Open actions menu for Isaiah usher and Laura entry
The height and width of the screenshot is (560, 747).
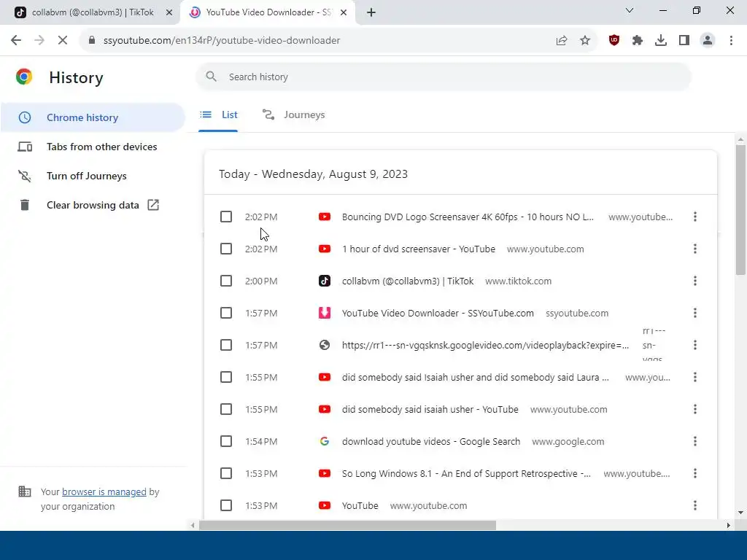(x=695, y=377)
